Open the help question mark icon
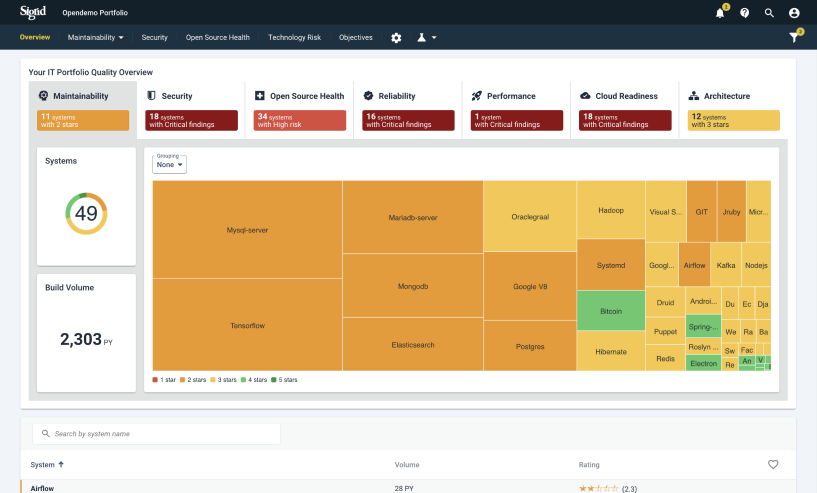 click(745, 13)
